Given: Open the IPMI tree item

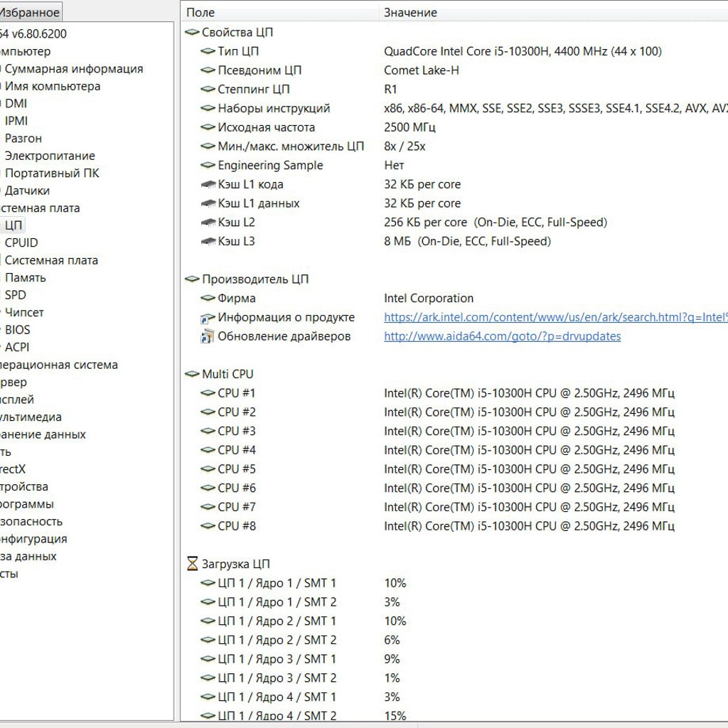Looking at the screenshot, I should tap(16, 121).
